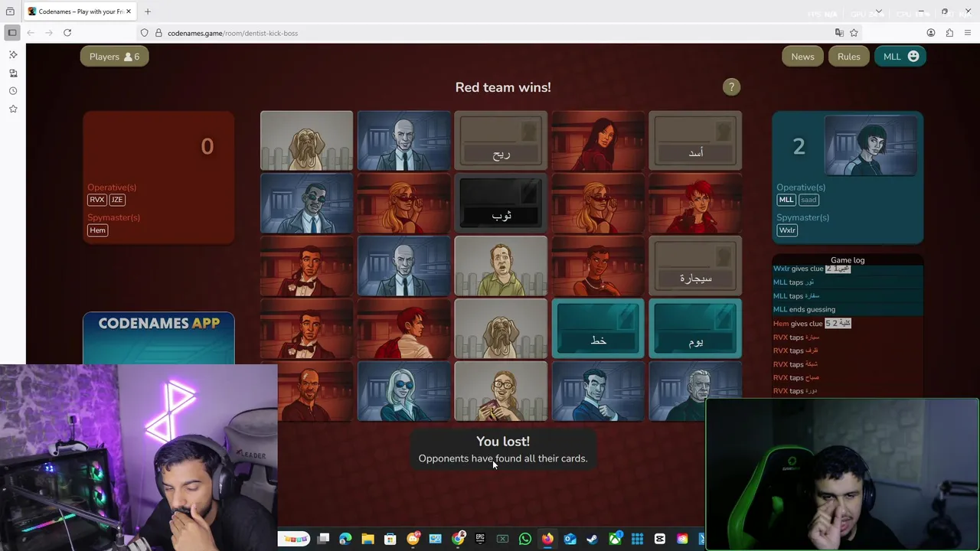Viewport: 980px width, 551px height.
Task: Open the Firefox application menu
Action: [x=968, y=33]
